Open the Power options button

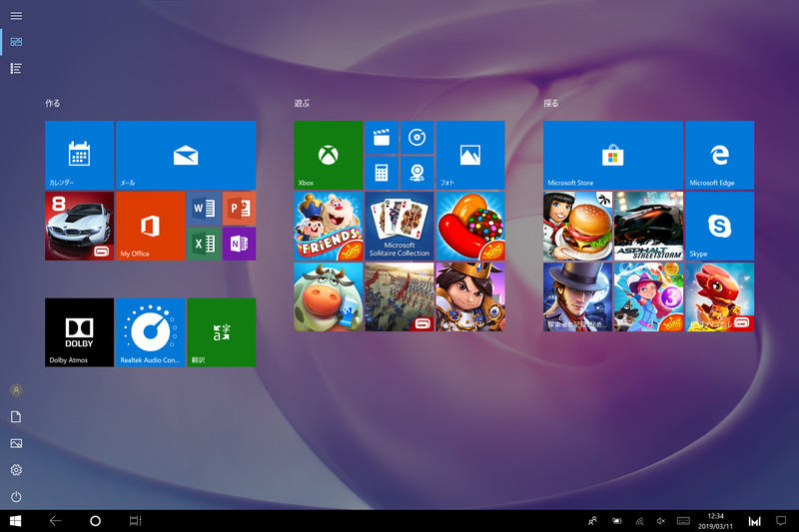coord(16,496)
